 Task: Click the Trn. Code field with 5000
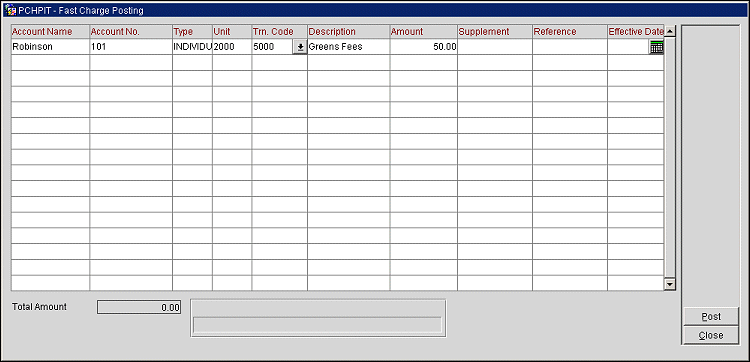pyautogui.click(x=272, y=47)
